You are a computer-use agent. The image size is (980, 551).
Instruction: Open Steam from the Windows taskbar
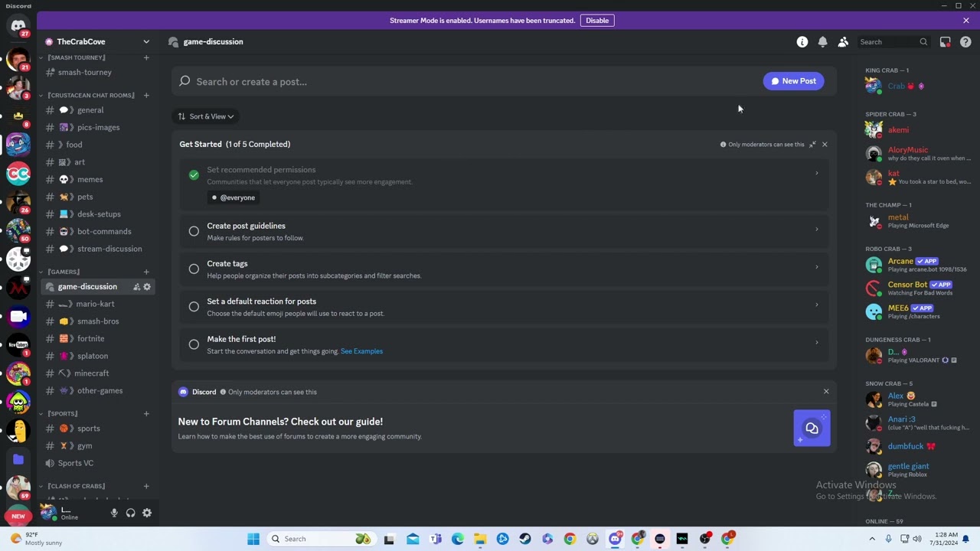525,539
